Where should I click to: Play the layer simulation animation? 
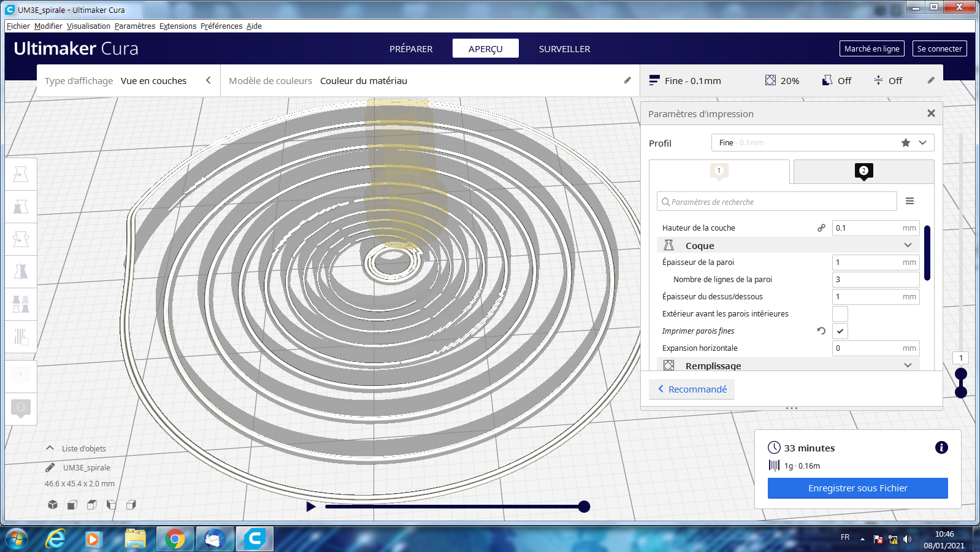311,507
